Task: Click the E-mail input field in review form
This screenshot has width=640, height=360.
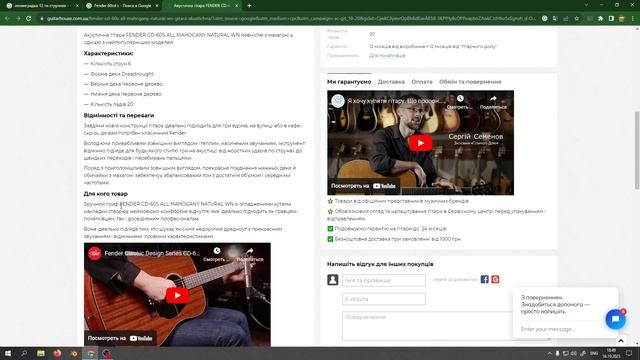Action: 384,299
